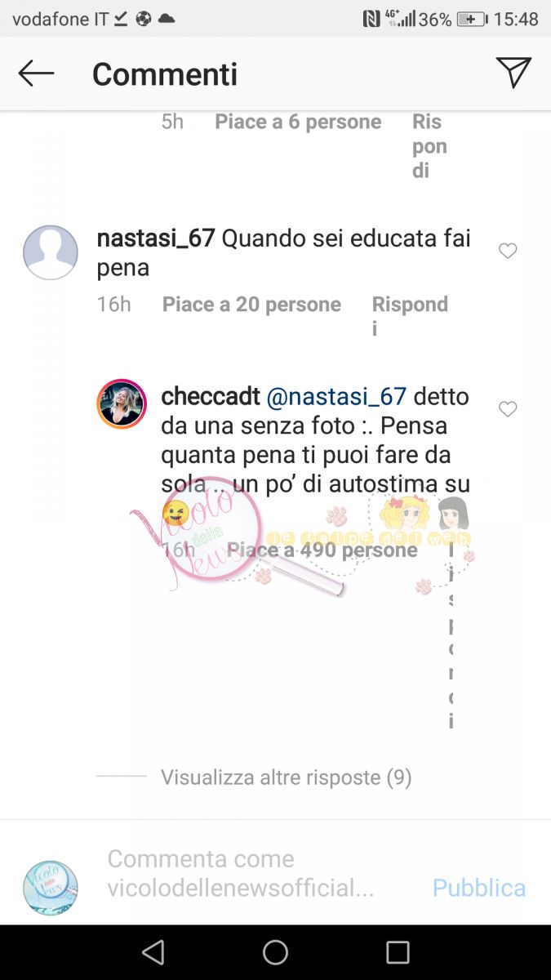Tap the back arrow in the Commenti header
Image resolution: width=551 pixels, height=980 pixels.
click(x=36, y=73)
